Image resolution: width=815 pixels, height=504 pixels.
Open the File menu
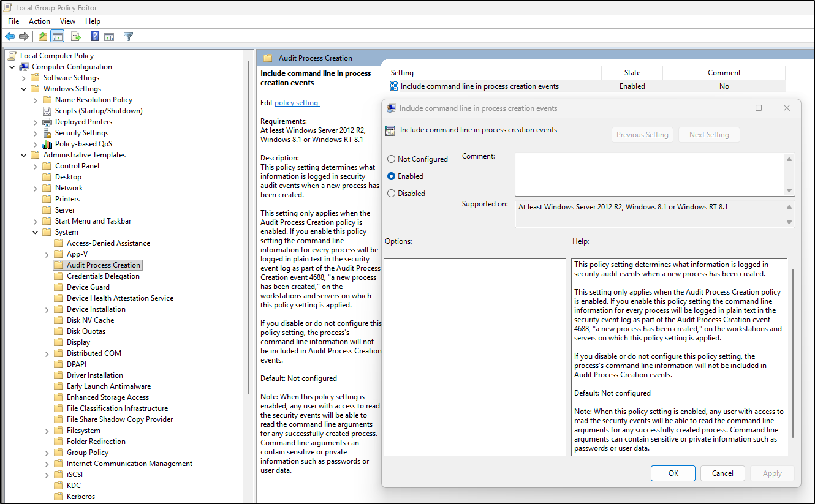(x=13, y=21)
